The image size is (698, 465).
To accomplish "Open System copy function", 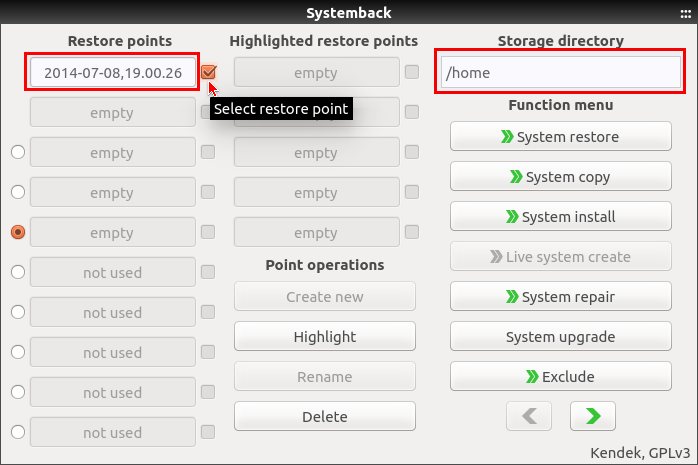I will pos(560,177).
